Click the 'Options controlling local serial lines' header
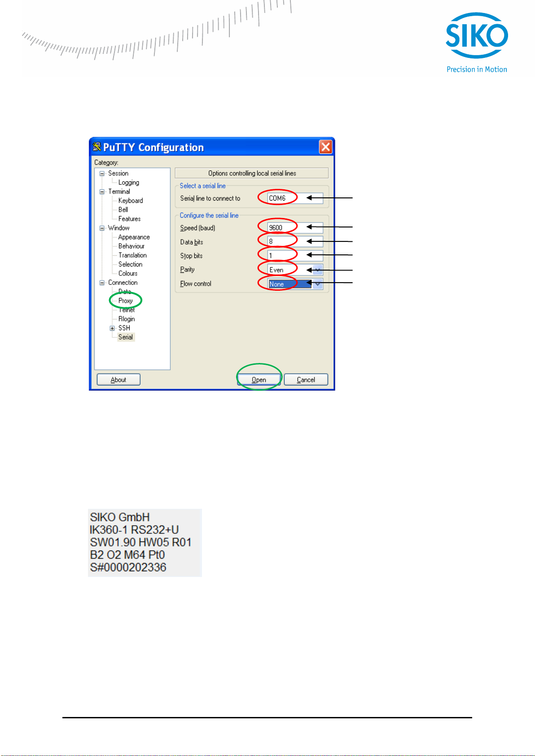This screenshot has height=756, width=535. [252, 173]
